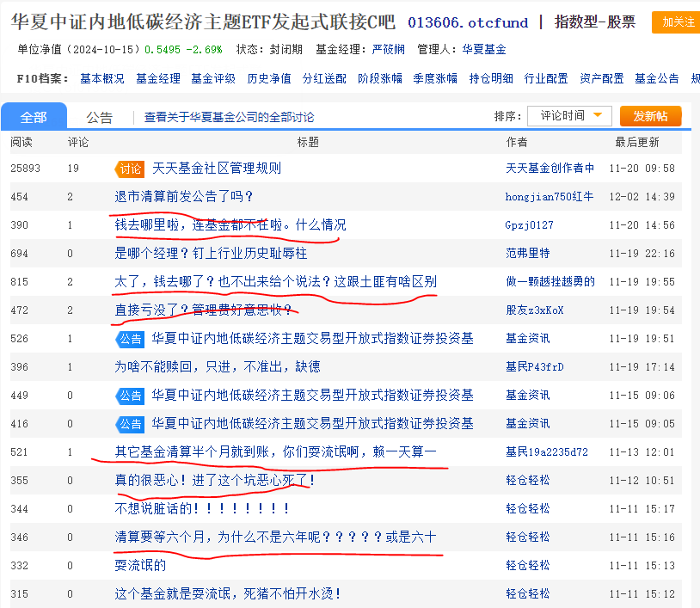Open the 评论时间 sort dropdown
The width and height of the screenshot is (700, 608).
(x=569, y=116)
